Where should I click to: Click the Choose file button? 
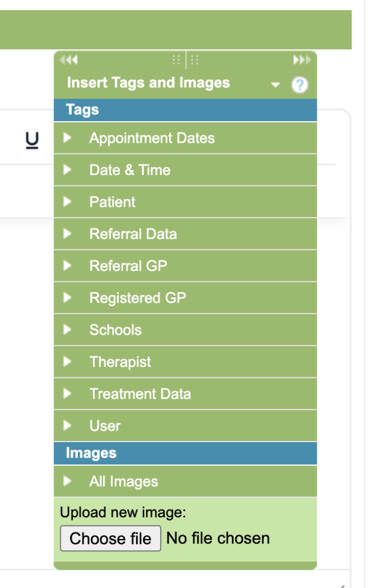click(110, 539)
